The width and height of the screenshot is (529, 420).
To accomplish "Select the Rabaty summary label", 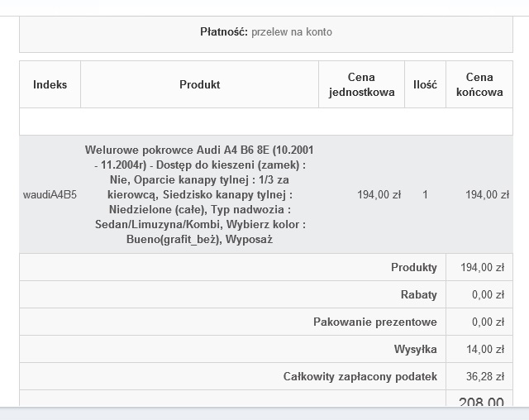I will tap(419, 295).
